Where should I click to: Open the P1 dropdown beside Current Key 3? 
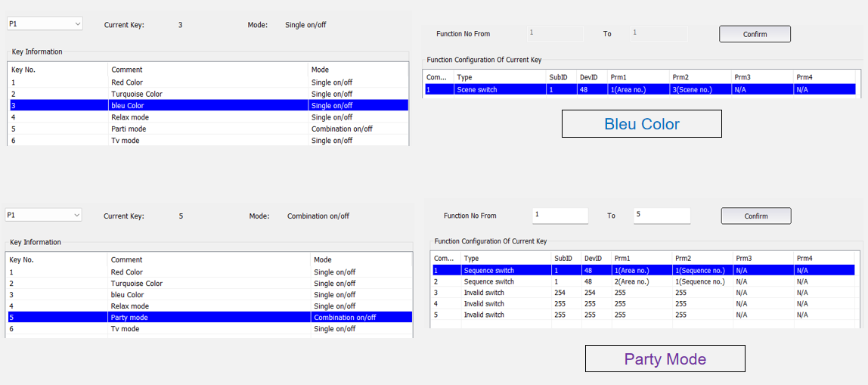point(45,23)
